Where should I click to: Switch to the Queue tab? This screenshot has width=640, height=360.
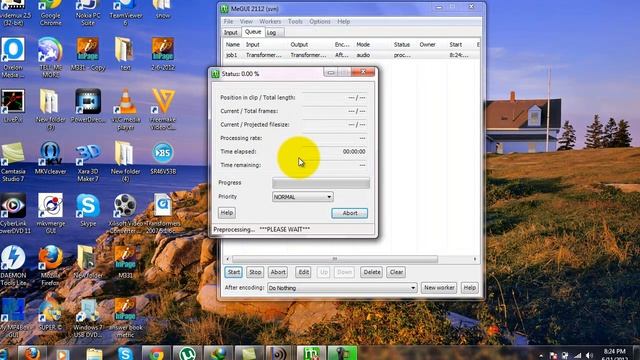253,31
